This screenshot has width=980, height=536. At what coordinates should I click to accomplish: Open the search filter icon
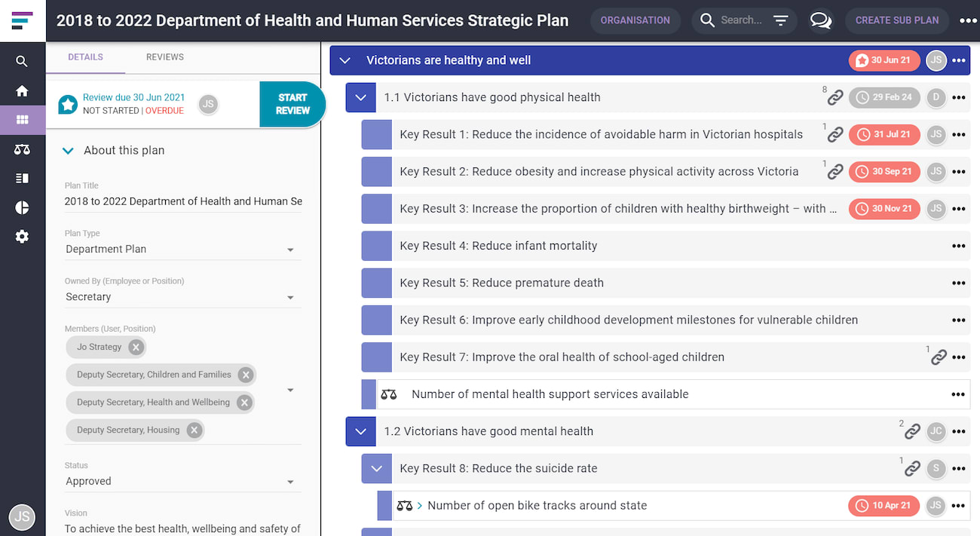[781, 20]
